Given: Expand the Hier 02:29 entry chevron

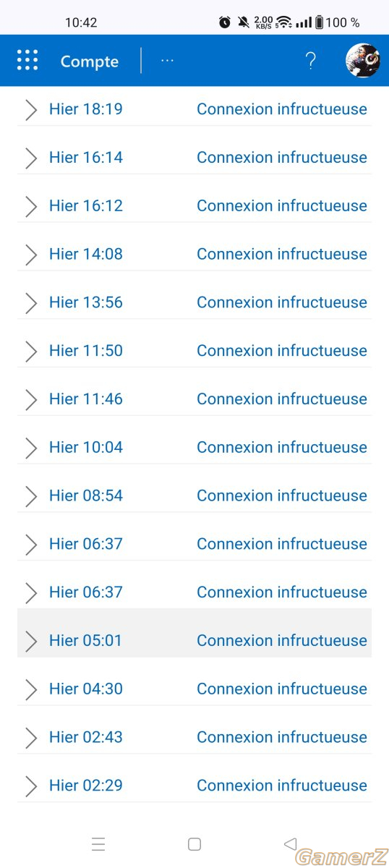Looking at the screenshot, I should pyautogui.click(x=31, y=786).
